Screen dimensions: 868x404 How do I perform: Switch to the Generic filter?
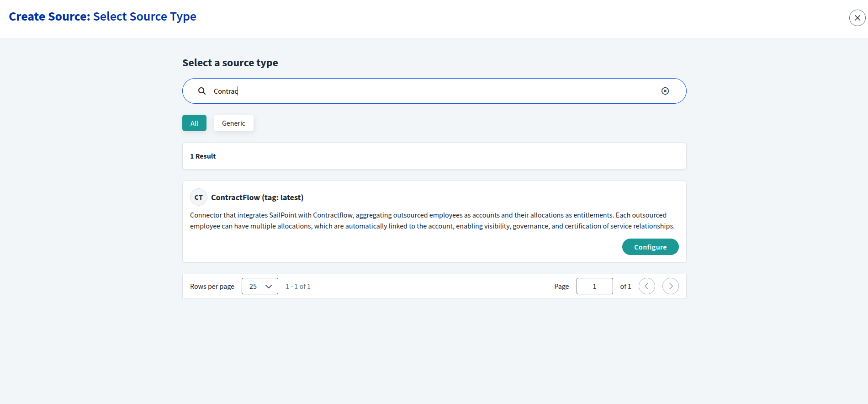coord(233,123)
